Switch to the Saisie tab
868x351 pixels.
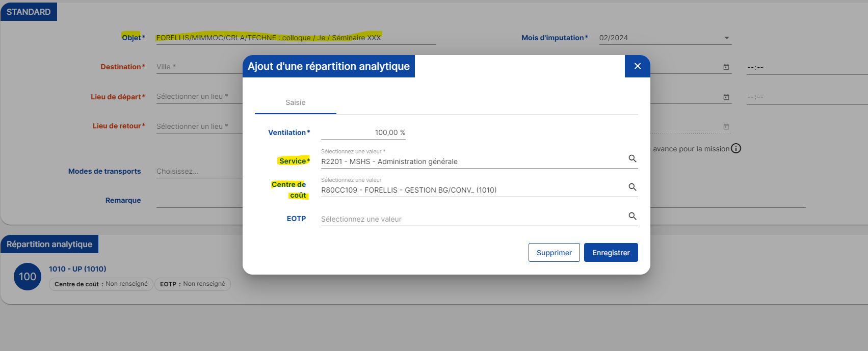click(x=296, y=103)
